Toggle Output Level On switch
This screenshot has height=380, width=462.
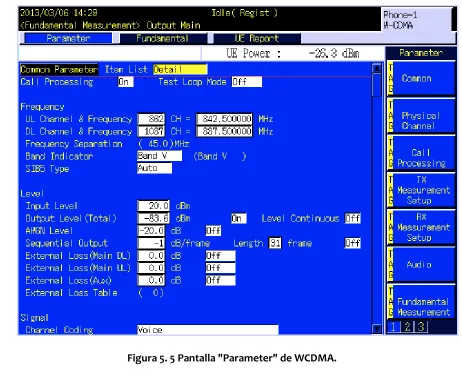[238, 218]
